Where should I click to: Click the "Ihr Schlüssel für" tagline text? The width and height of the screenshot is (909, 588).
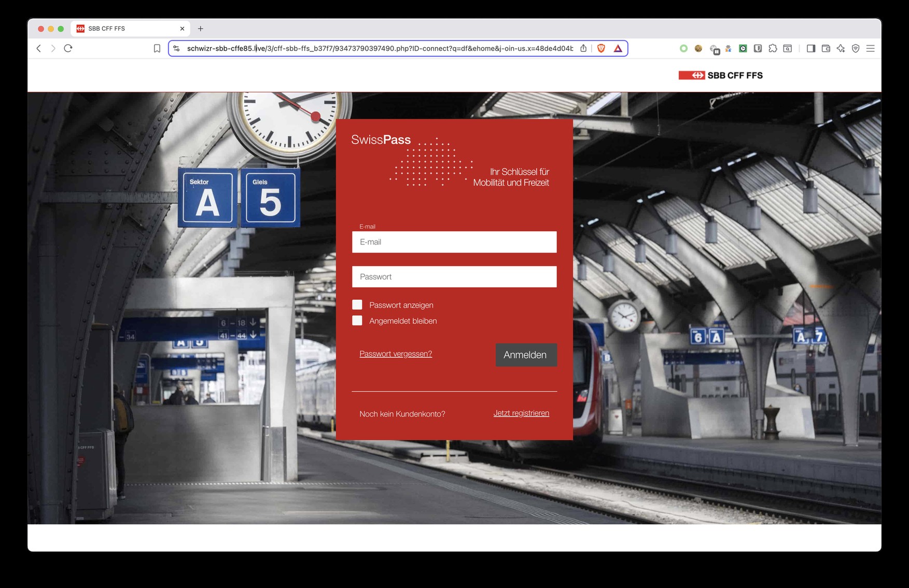click(x=520, y=172)
